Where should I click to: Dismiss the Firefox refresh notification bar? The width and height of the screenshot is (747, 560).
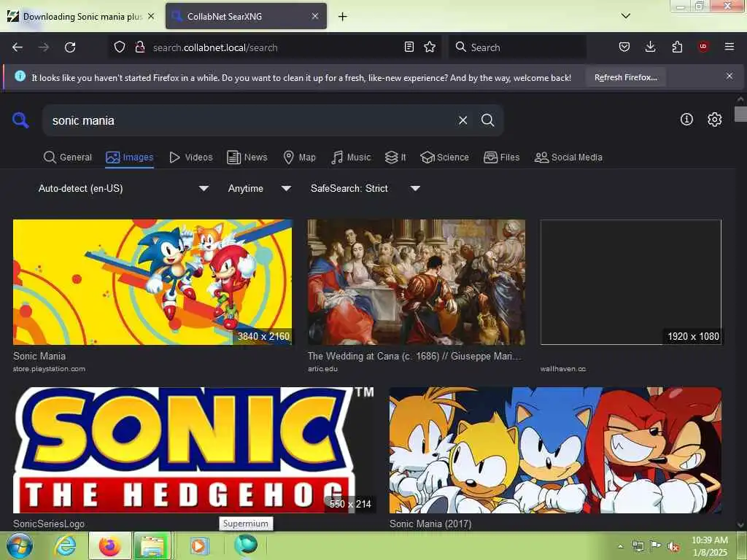click(x=729, y=76)
